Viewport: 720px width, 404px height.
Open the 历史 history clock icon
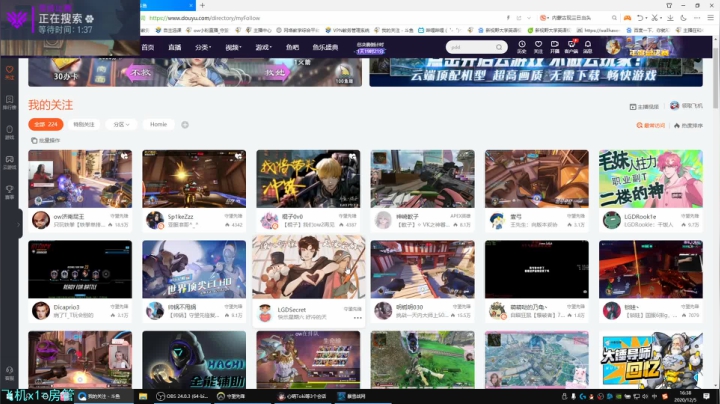(522, 46)
